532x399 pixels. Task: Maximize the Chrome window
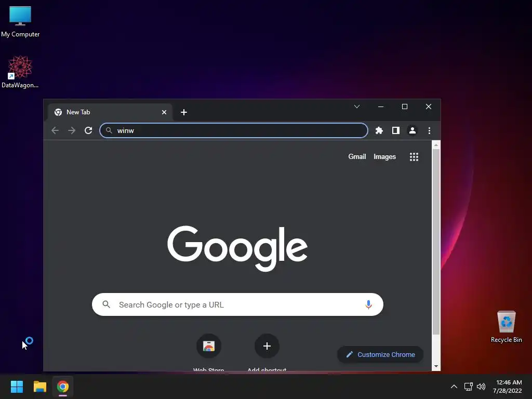point(404,107)
